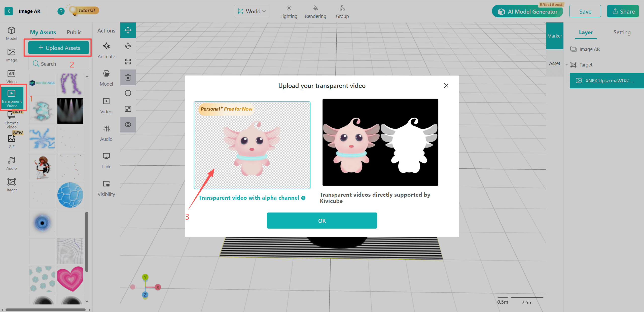Select the Rotate tool icon

pyautogui.click(x=128, y=46)
